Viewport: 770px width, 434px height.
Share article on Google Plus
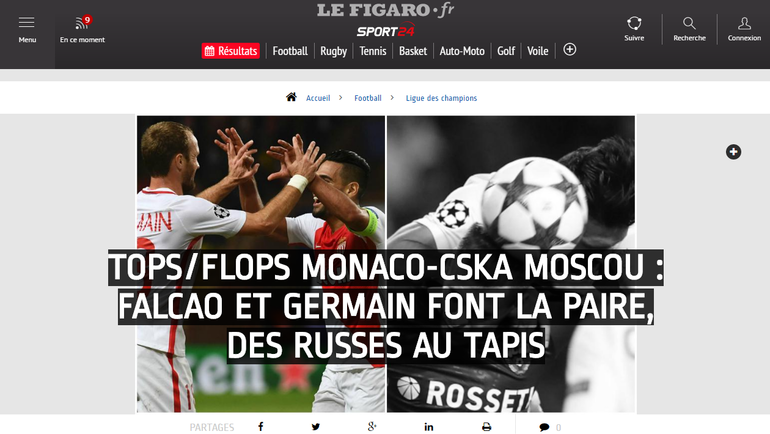pos(372,427)
